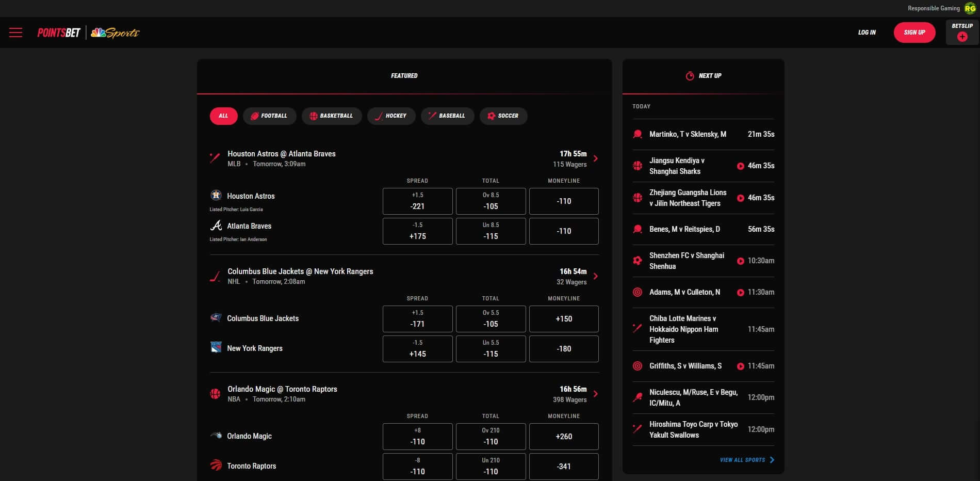
Task: Expand Magic @ Raptors game chevron
Action: click(596, 394)
